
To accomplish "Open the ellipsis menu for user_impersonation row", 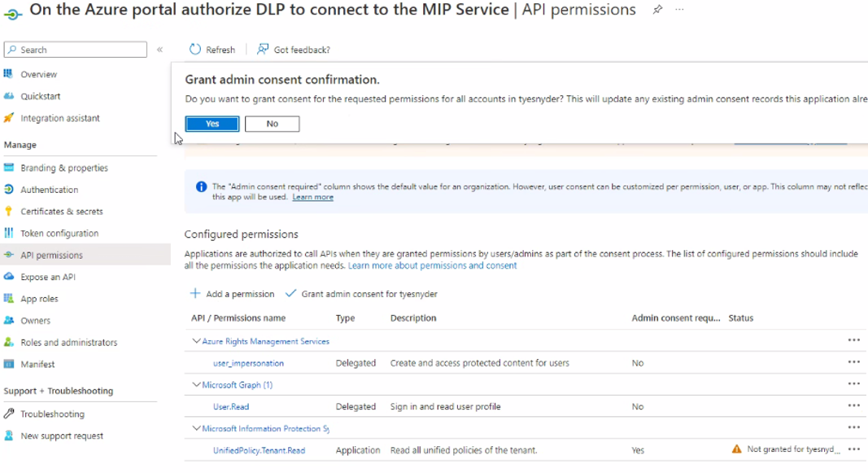I will pyautogui.click(x=853, y=362).
